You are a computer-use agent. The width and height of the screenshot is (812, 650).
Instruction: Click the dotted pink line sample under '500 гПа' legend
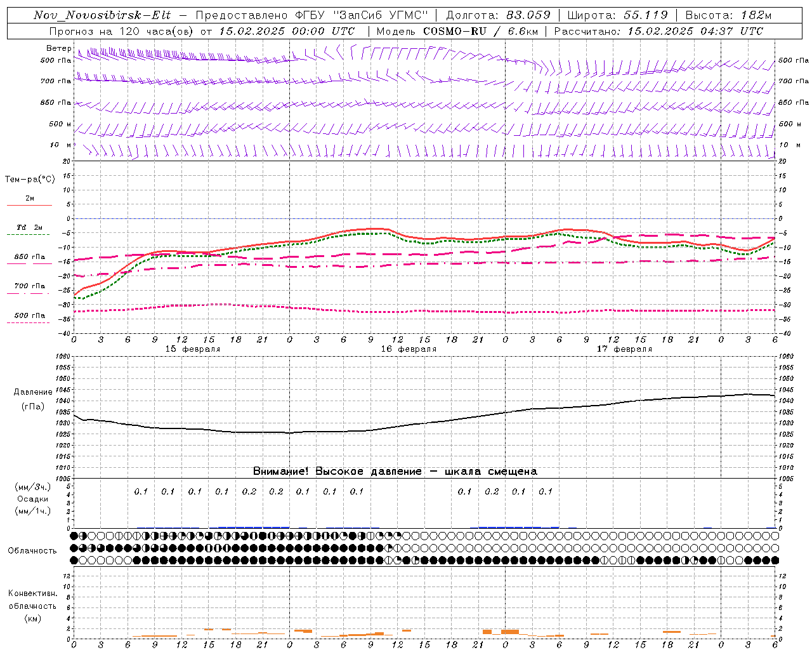click(x=29, y=323)
